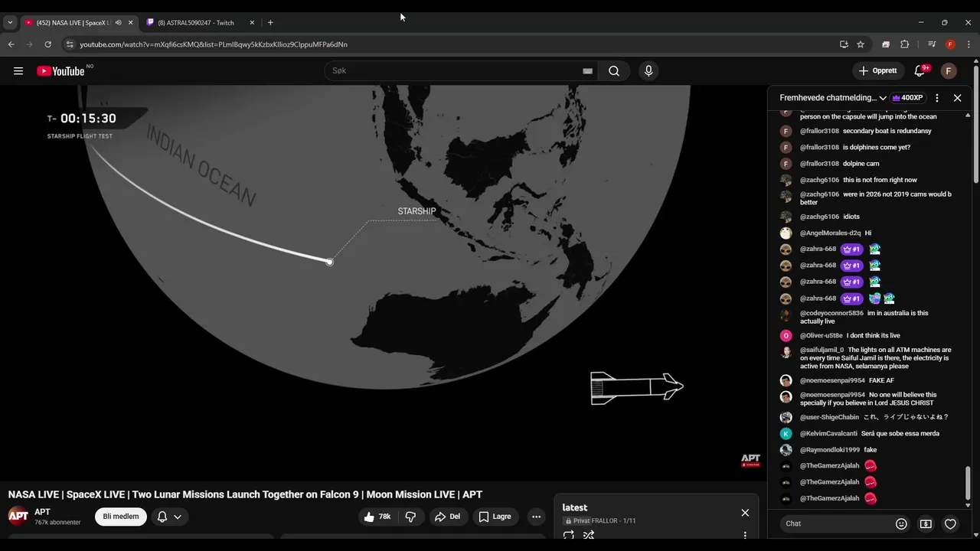Click the search magnifier button

coord(614,71)
